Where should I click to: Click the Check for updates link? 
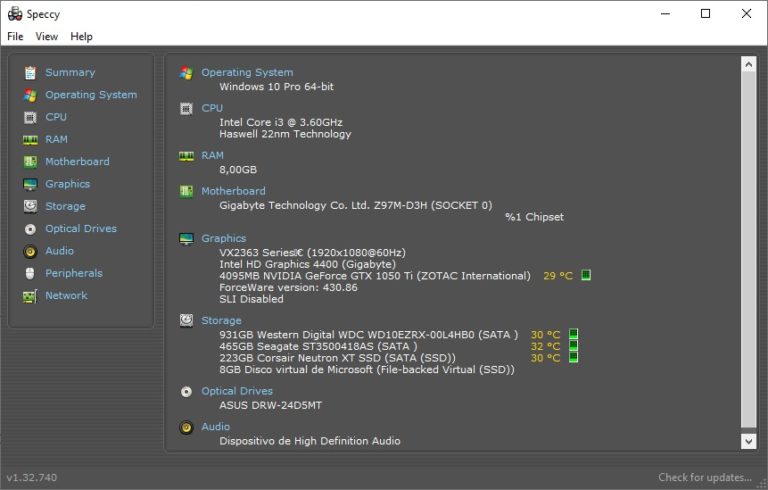[704, 478]
